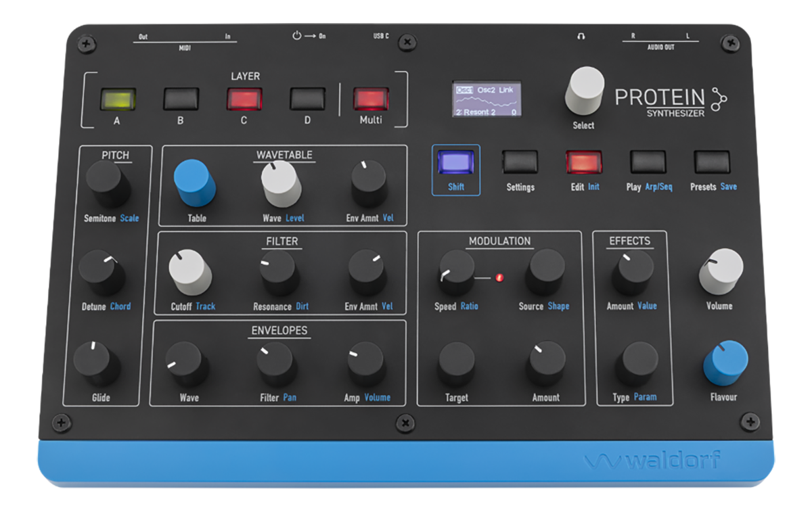The height and width of the screenshot is (512, 812).
Task: Click the blue 'Arp/Seq' label
Action: click(x=658, y=187)
